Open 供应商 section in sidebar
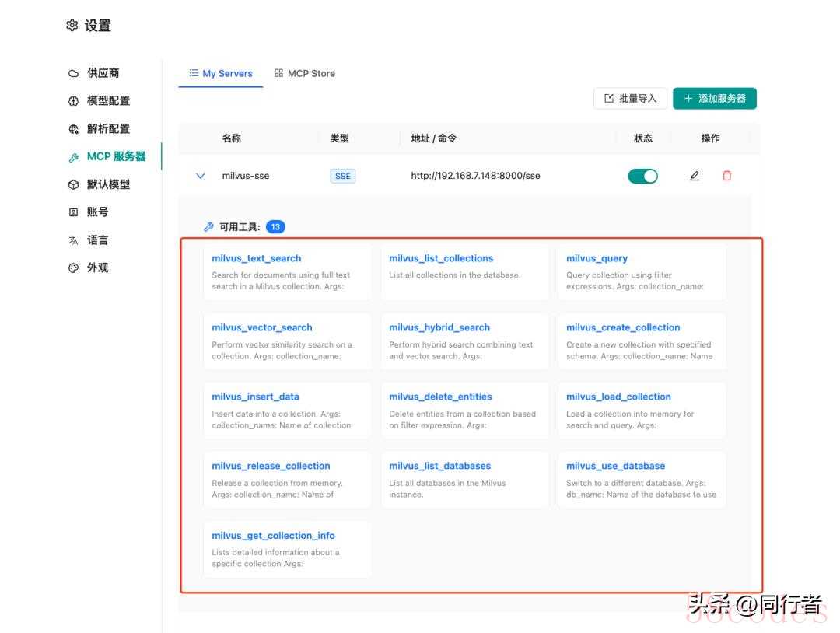Image resolution: width=840 pixels, height=633 pixels. pos(103,73)
